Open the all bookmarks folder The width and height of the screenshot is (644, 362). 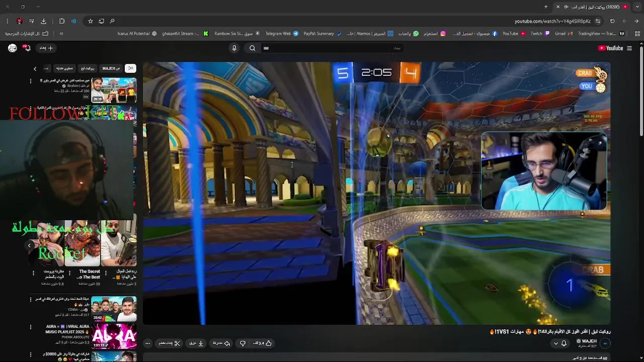pyautogui.click(x=27, y=34)
